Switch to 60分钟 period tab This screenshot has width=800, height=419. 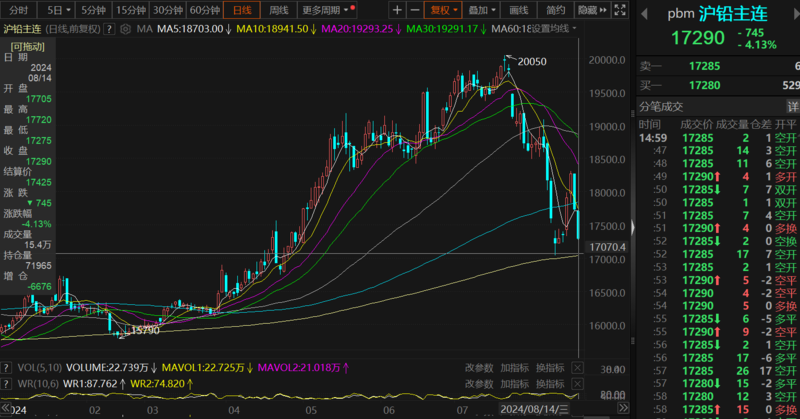point(204,9)
